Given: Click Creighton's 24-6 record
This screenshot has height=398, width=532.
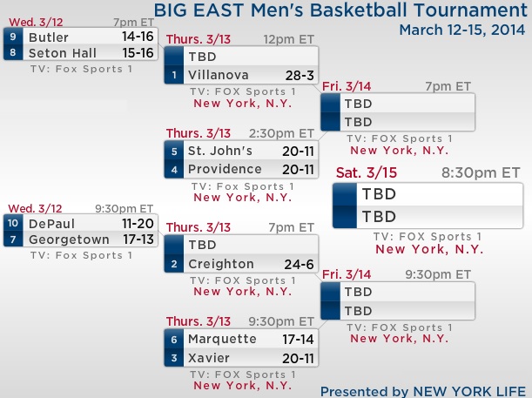Looking at the screenshot, I should point(282,264).
